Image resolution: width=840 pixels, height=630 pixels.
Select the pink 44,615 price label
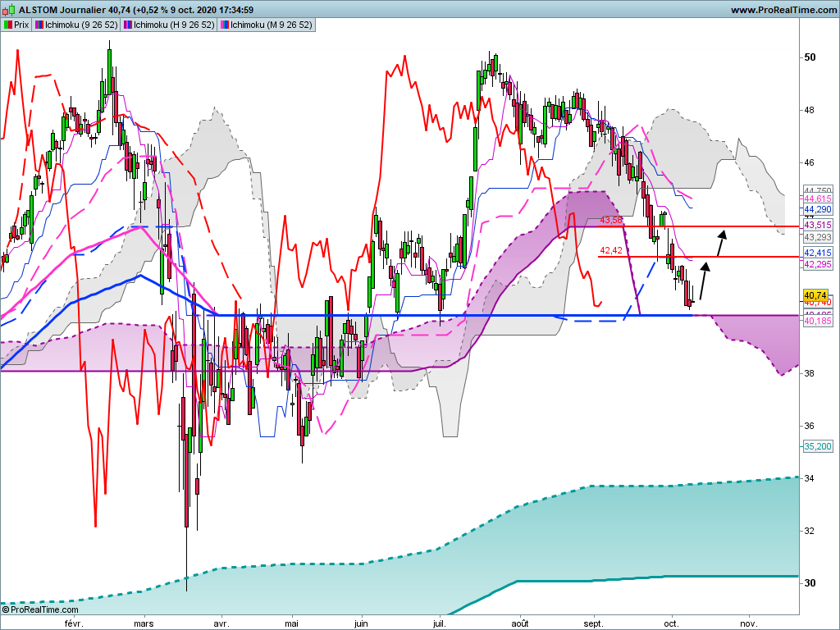click(x=818, y=199)
